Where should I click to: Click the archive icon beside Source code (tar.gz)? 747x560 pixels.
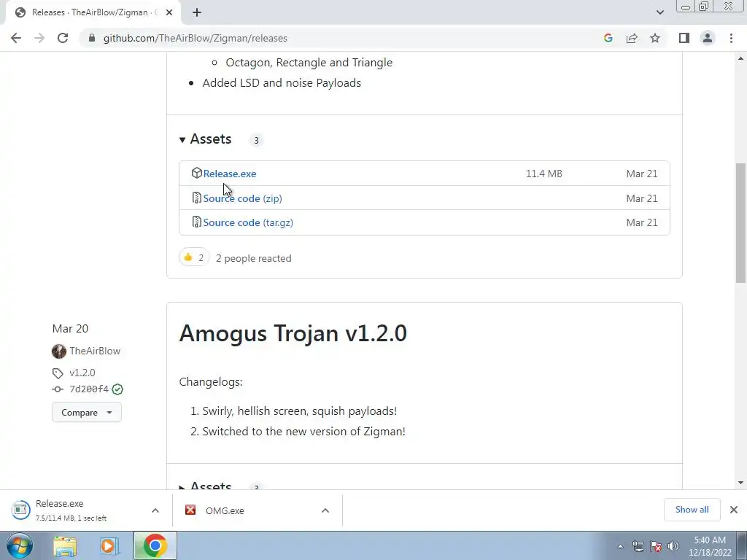(196, 222)
